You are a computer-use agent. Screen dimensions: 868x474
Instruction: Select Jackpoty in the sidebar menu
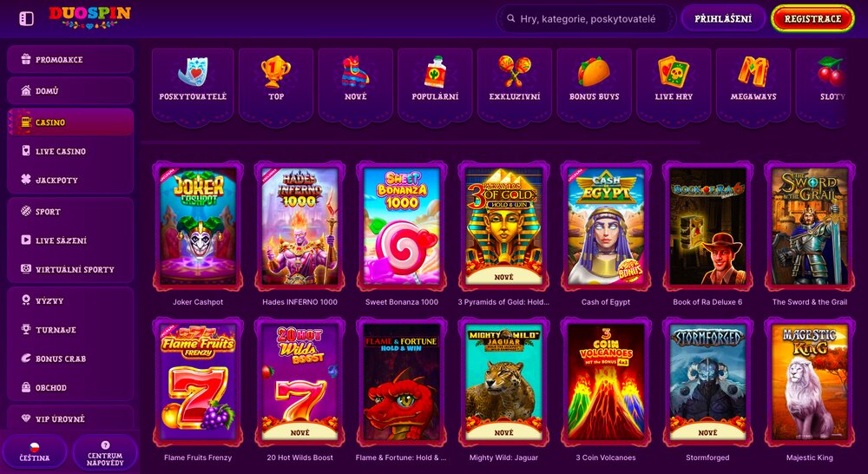tap(70, 180)
